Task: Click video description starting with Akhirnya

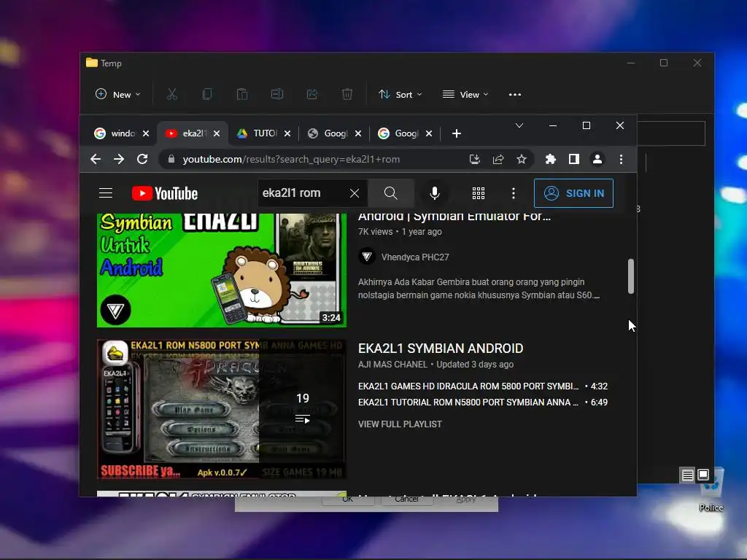Action: (x=479, y=289)
